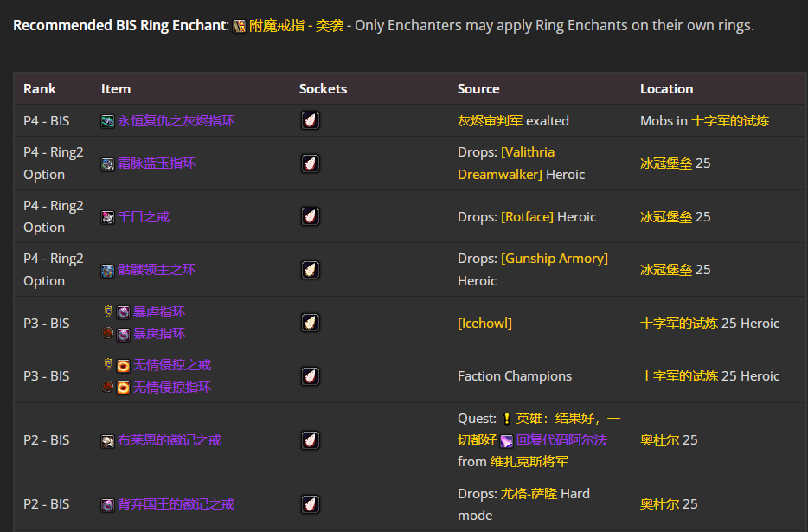Click the quest exclamation mark icon in P2 row
808x532 pixels.
[x=506, y=420]
